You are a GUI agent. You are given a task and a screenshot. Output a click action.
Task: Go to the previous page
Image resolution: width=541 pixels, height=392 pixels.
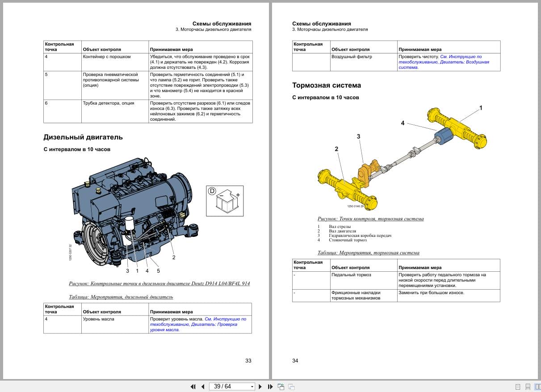click(x=203, y=387)
